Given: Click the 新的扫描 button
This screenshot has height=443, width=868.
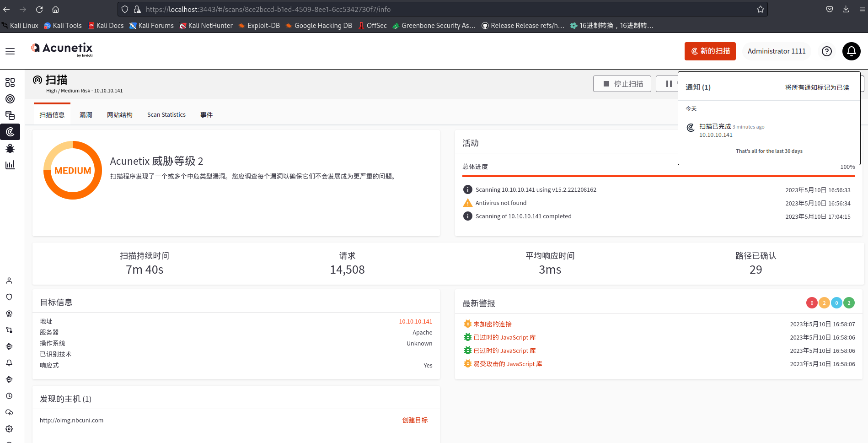Looking at the screenshot, I should click(x=710, y=51).
